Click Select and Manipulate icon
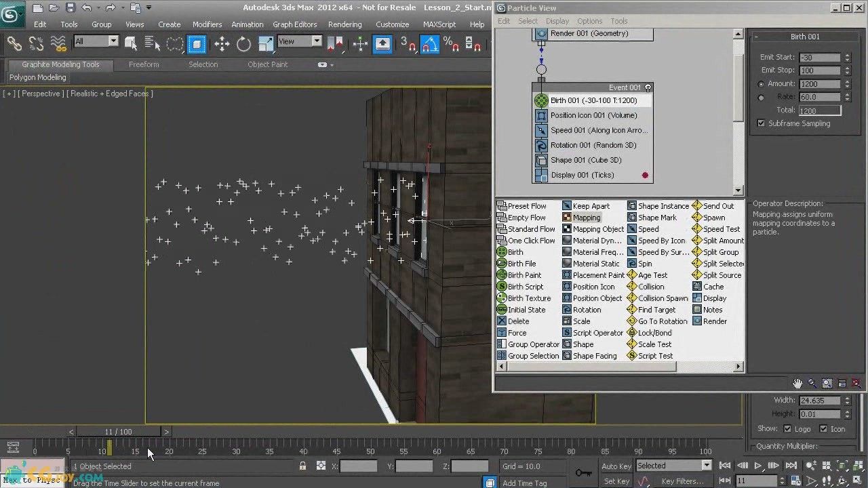Image resolution: width=868 pixels, height=488 pixels. (x=361, y=44)
